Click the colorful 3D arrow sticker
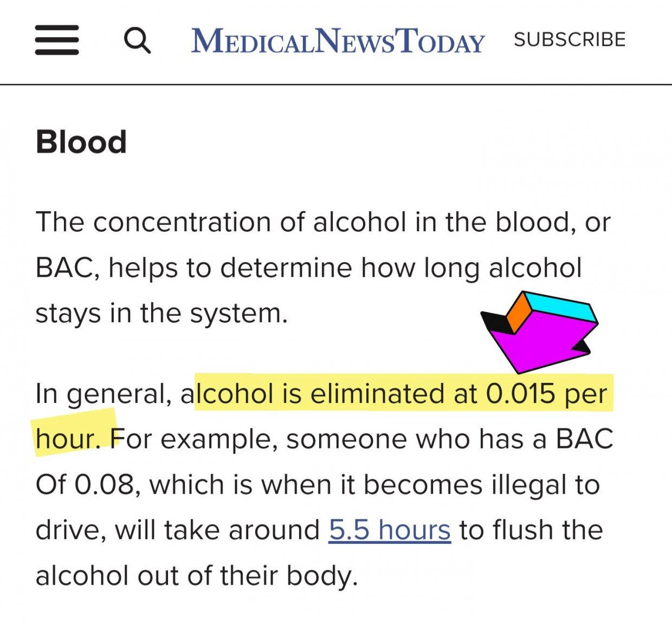This screenshot has height=624, width=672. 540,332
